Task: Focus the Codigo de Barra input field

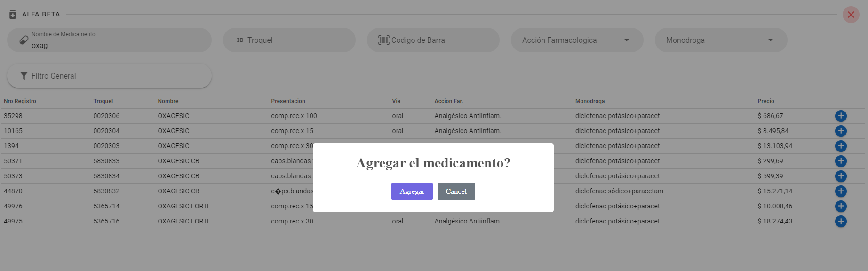Action: (433, 40)
